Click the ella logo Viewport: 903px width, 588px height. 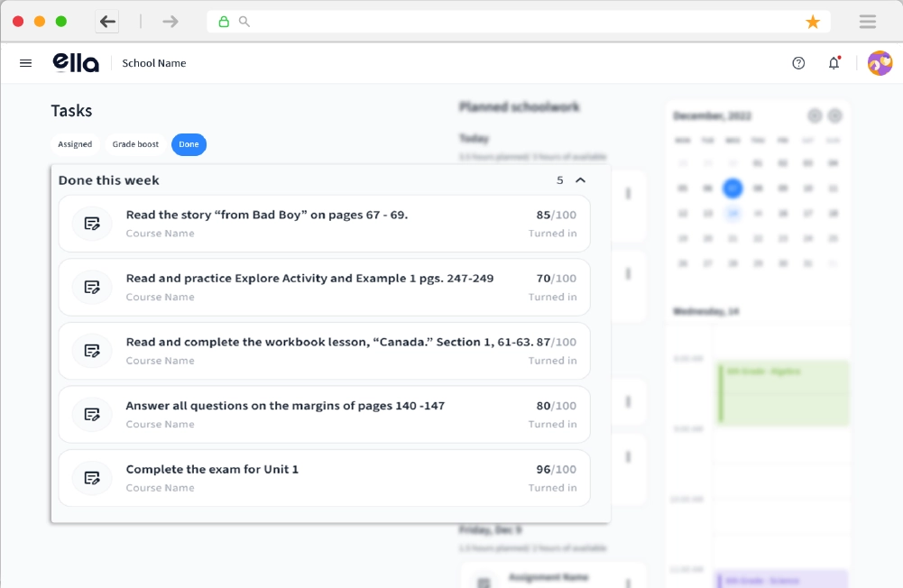pos(76,62)
